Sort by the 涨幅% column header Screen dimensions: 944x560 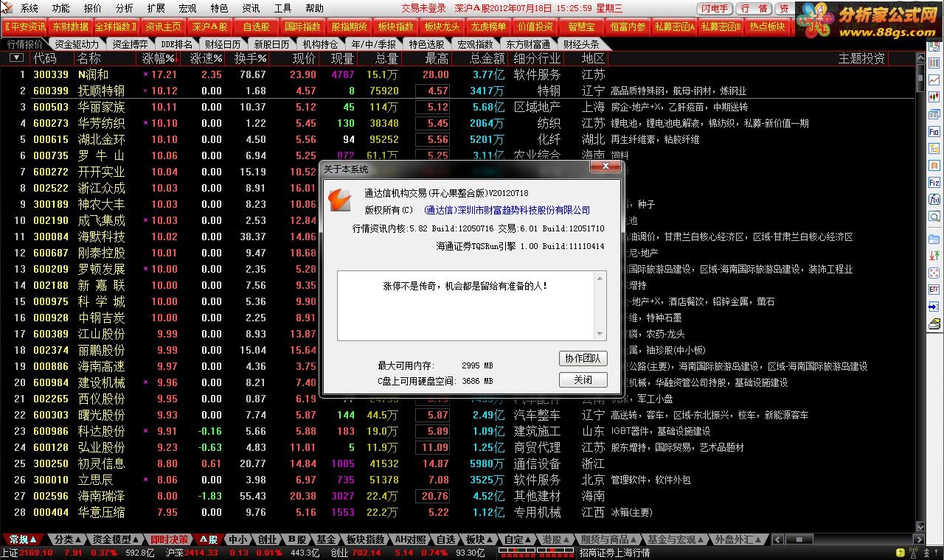[159, 58]
